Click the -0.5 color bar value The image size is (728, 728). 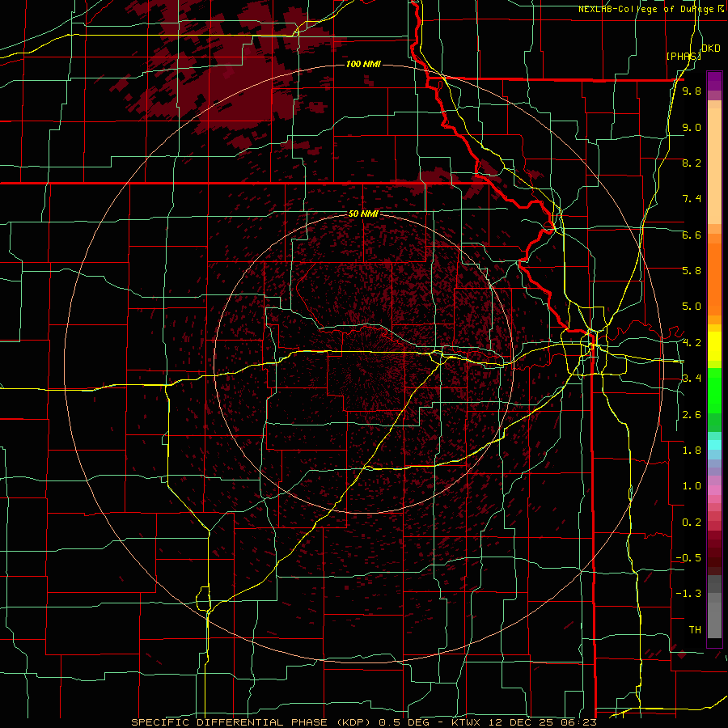click(688, 558)
